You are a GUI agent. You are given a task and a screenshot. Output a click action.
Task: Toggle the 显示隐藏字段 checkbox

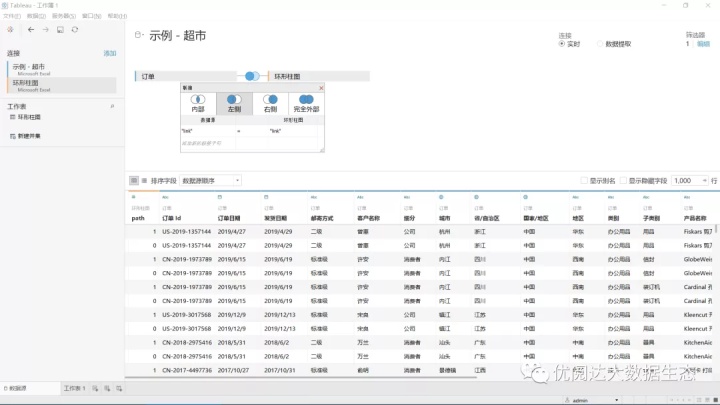[x=623, y=180]
